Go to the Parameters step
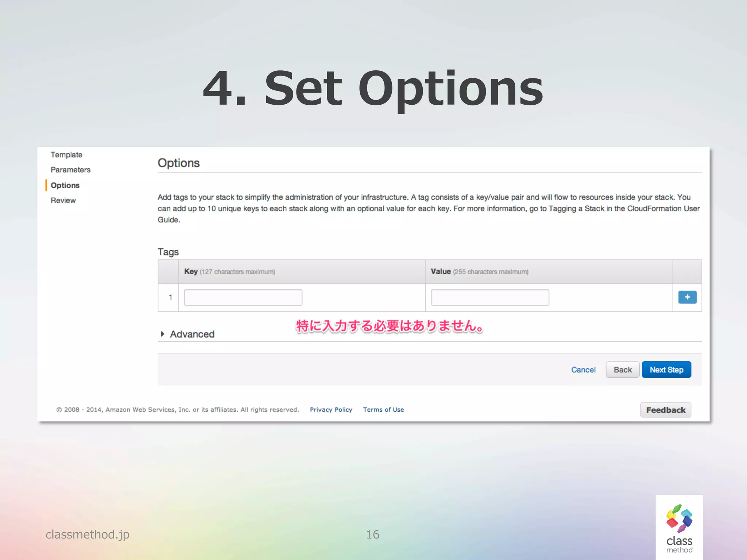 click(x=70, y=170)
